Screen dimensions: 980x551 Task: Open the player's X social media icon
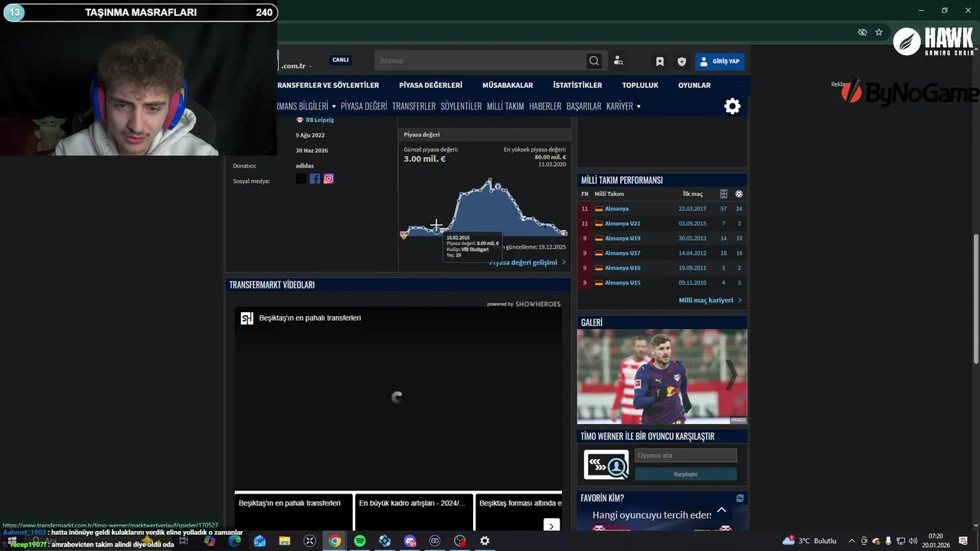pyautogui.click(x=301, y=178)
